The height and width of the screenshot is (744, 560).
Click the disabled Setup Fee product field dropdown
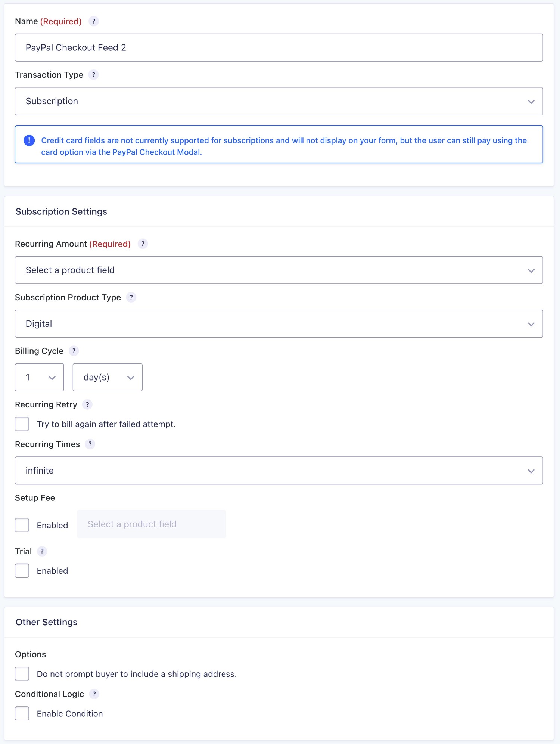[152, 524]
